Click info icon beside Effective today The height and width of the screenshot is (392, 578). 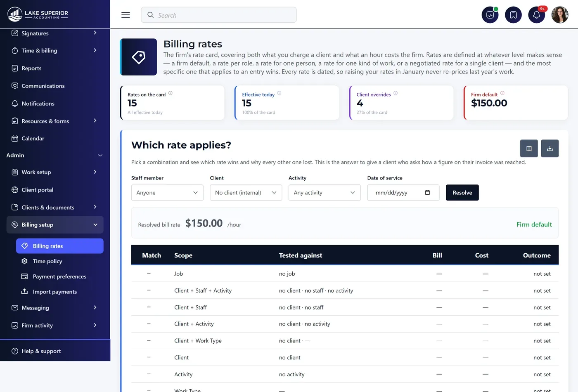(279, 93)
